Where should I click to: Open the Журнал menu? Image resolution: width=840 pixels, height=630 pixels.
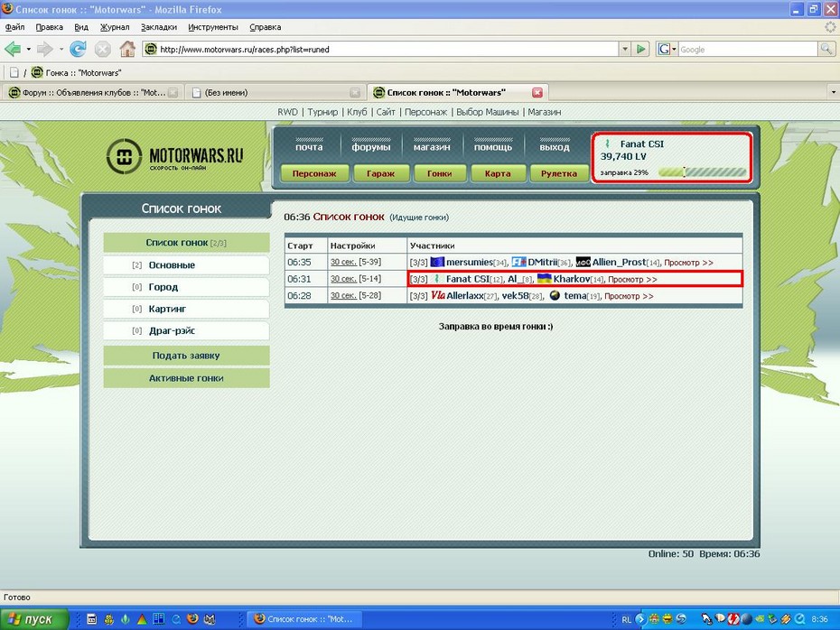point(115,27)
